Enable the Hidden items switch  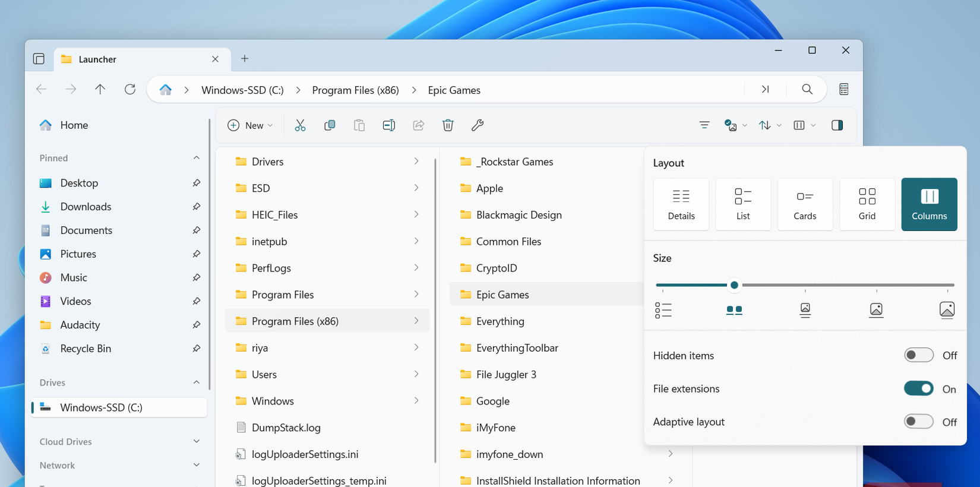click(x=918, y=355)
